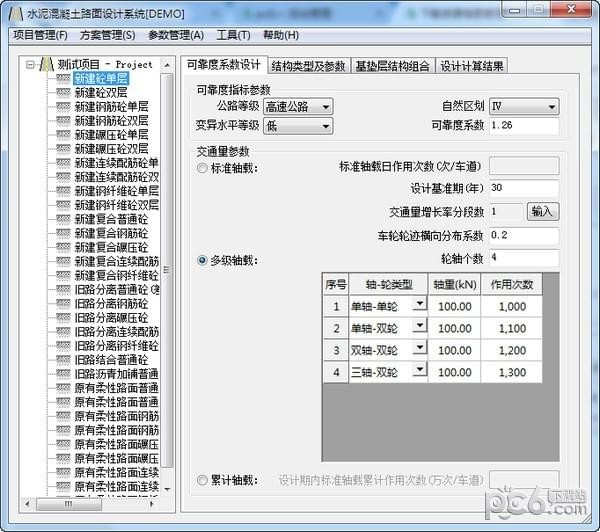Viewport: 600px width, 532px height.
Task: Click the 轮轴个数 input field
Action: (x=524, y=258)
